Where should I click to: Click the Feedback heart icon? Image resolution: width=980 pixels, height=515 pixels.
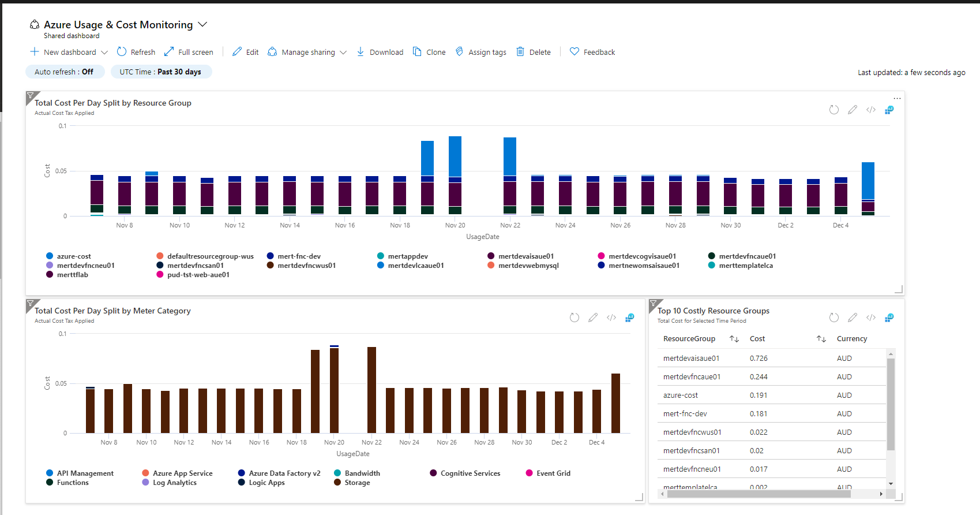point(575,52)
